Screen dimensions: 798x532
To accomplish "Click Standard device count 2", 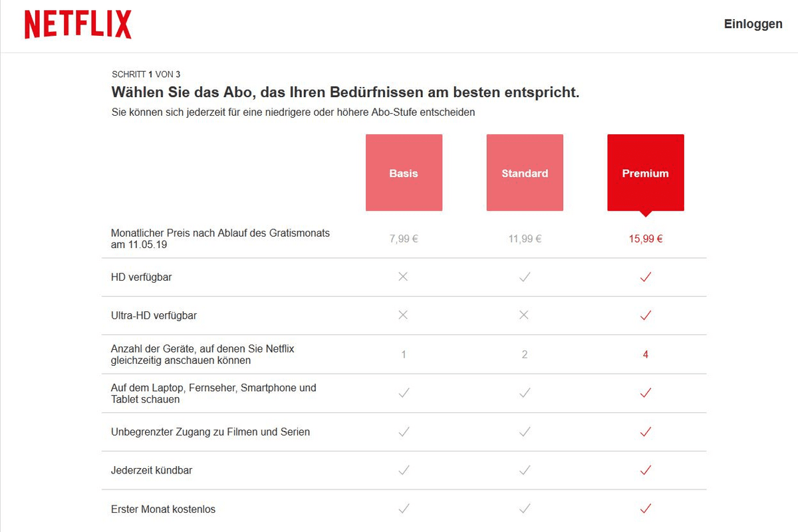I will (x=525, y=354).
